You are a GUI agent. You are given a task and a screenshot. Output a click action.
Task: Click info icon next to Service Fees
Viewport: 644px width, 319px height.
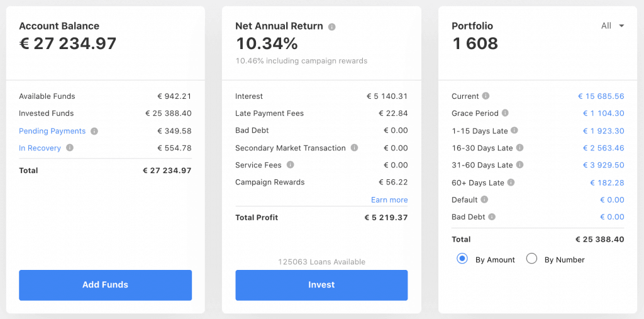(291, 165)
